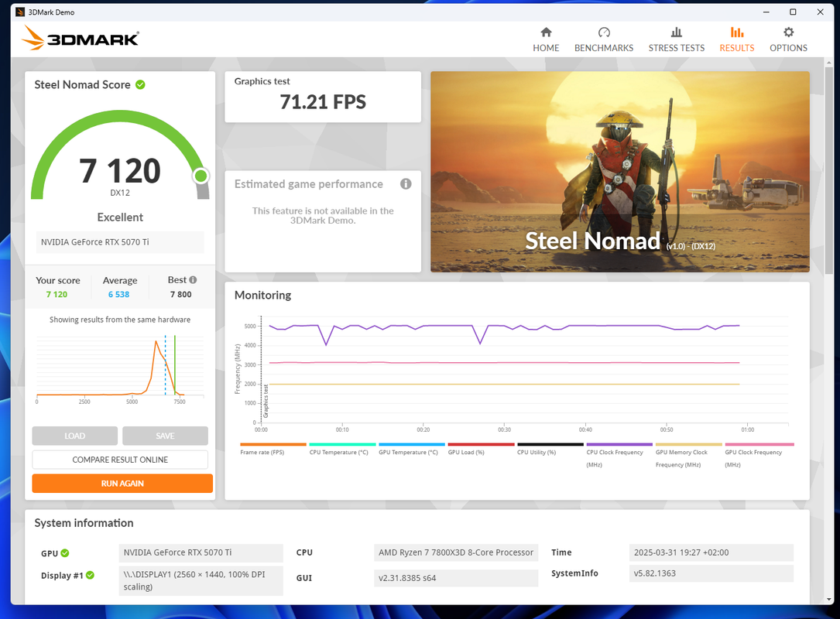Click the System information heading
Screen dimensions: 840x619
pyautogui.click(x=84, y=523)
